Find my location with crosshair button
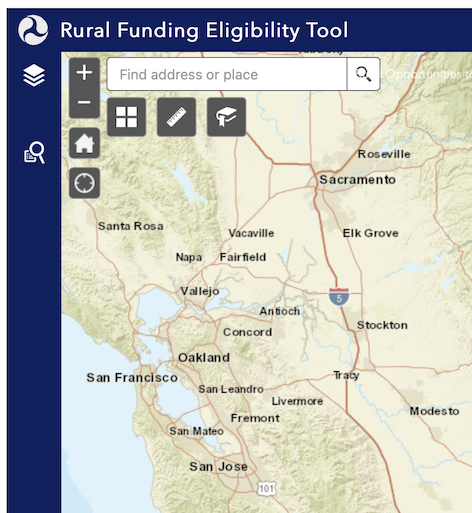Screen dimensions: 472x513 point(84,183)
